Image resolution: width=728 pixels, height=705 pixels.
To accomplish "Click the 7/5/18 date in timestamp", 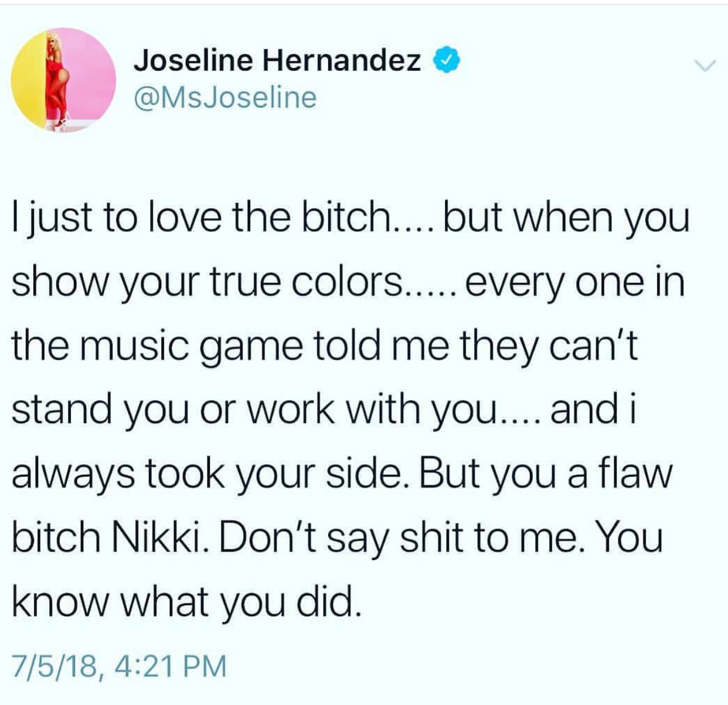I will pyautogui.click(x=58, y=666).
